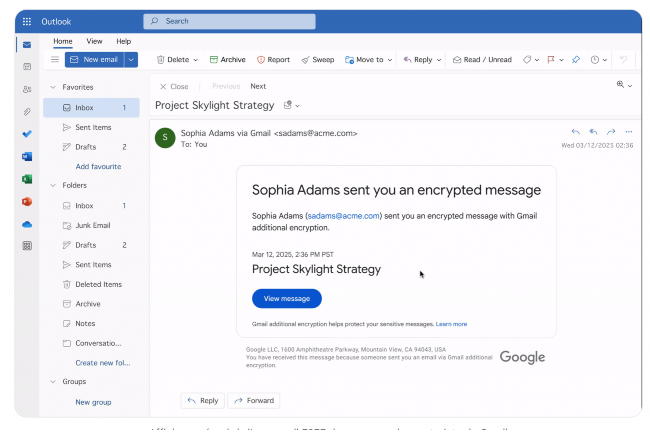Go to the Next message

[x=258, y=86]
